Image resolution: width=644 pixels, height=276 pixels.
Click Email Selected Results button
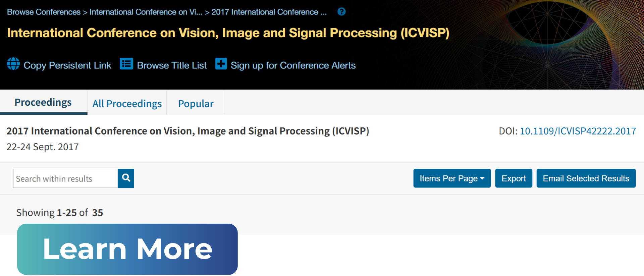(x=586, y=178)
